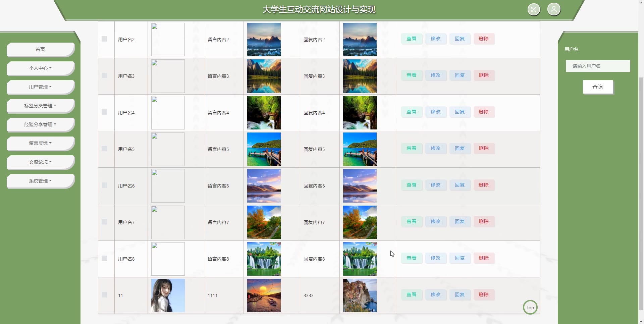Click 回复 for 用户名8 row
Image resolution: width=644 pixels, height=324 pixels.
[460, 258]
